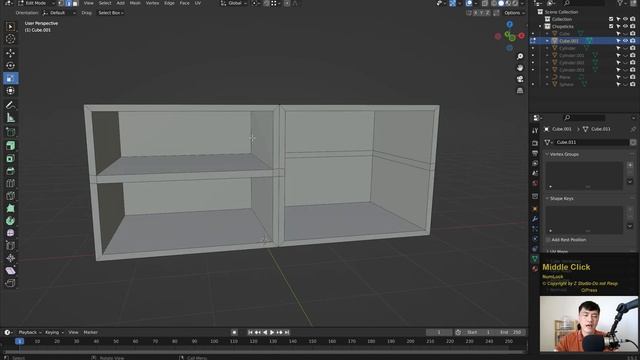640x360 pixels.
Task: Hide the Chopsticks collection in viewport
Action: 625,27
